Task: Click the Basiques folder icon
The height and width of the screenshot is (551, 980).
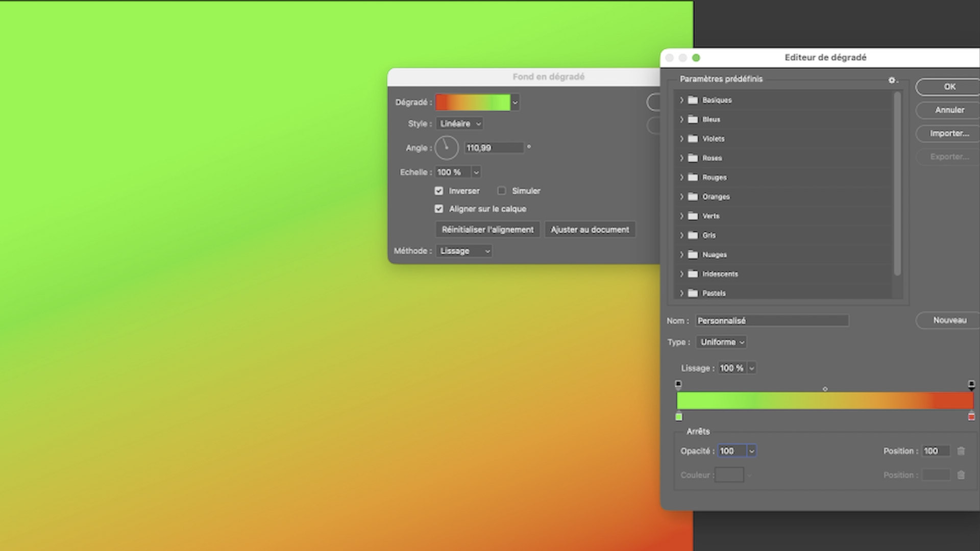Action: (693, 100)
